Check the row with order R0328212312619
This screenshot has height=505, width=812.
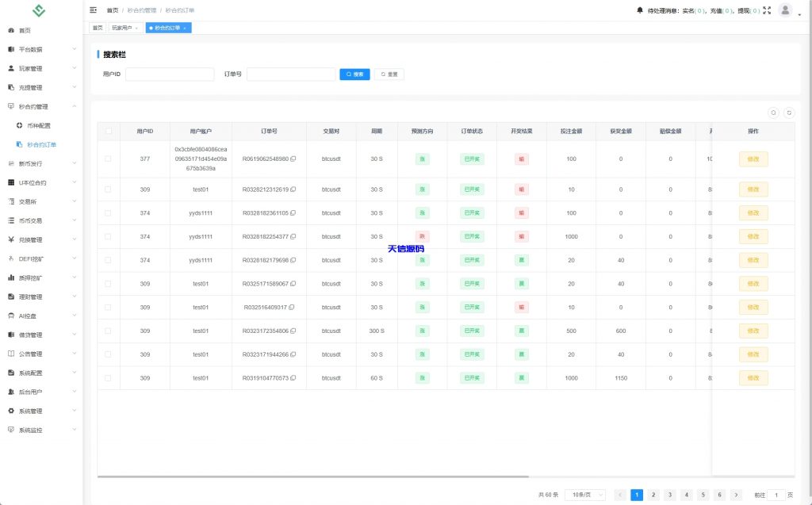(x=108, y=189)
